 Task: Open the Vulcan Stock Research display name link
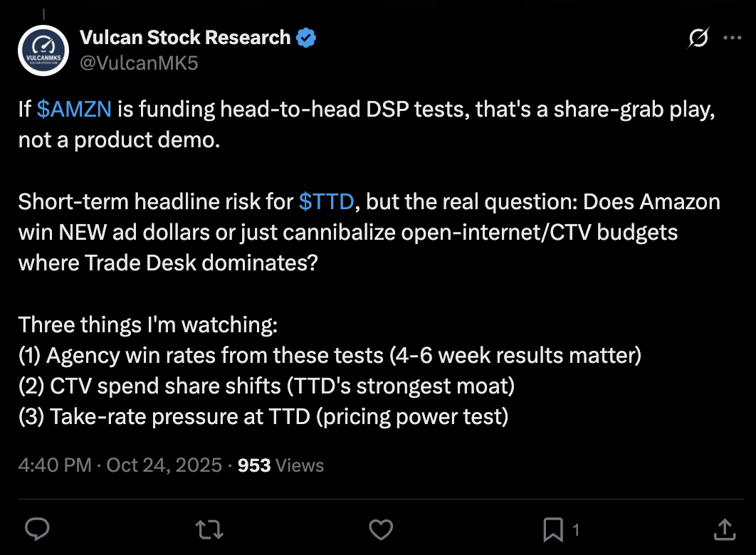[185, 38]
